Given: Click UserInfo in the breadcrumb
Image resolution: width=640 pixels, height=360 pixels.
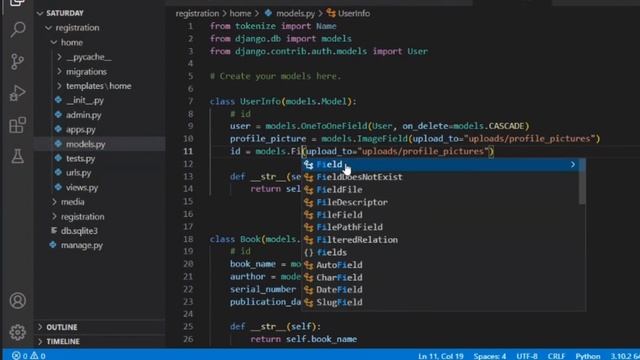Looking at the screenshot, I should click(354, 13).
